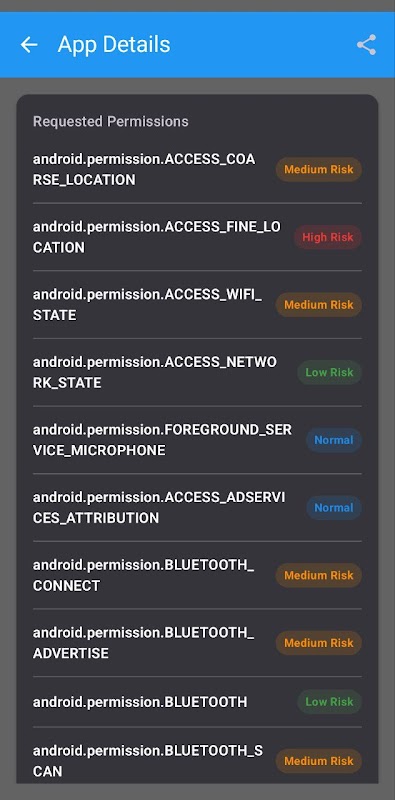Click the App Details title
The width and height of the screenshot is (395, 800).
114,45
